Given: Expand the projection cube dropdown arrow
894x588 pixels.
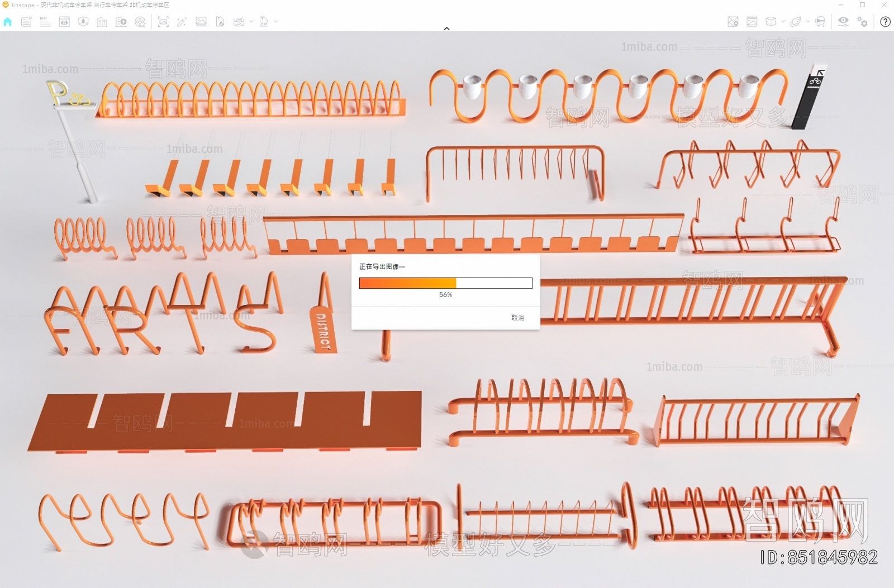Looking at the screenshot, I should 783,22.
